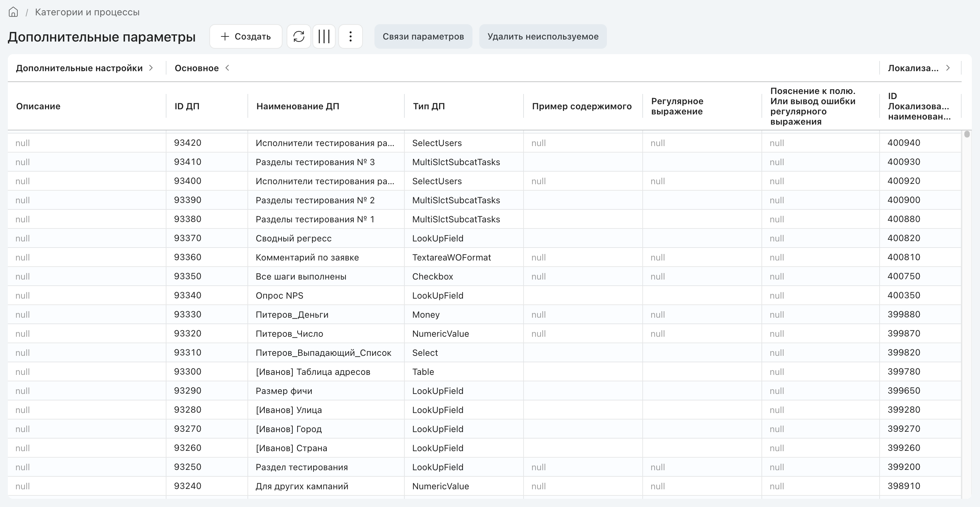Click Дополнительные параметры page title
Screen dimensions: 980x507
tap(101, 37)
